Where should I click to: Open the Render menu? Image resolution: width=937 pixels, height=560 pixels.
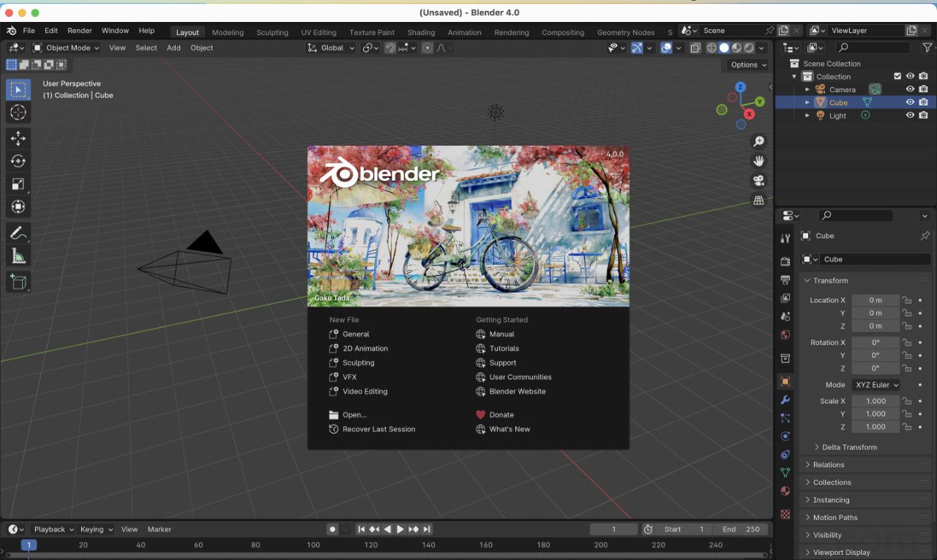pyautogui.click(x=80, y=31)
